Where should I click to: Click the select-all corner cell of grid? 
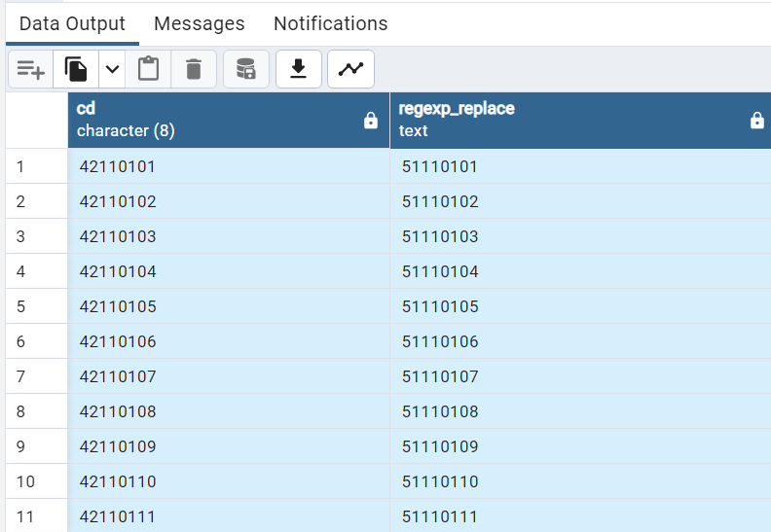(x=37, y=120)
